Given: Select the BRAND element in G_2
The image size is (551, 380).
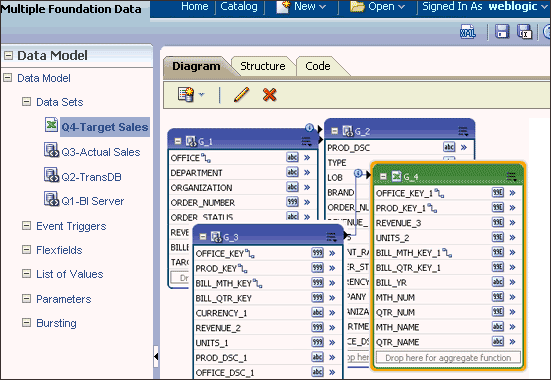Looking at the screenshot, I should (x=341, y=193).
